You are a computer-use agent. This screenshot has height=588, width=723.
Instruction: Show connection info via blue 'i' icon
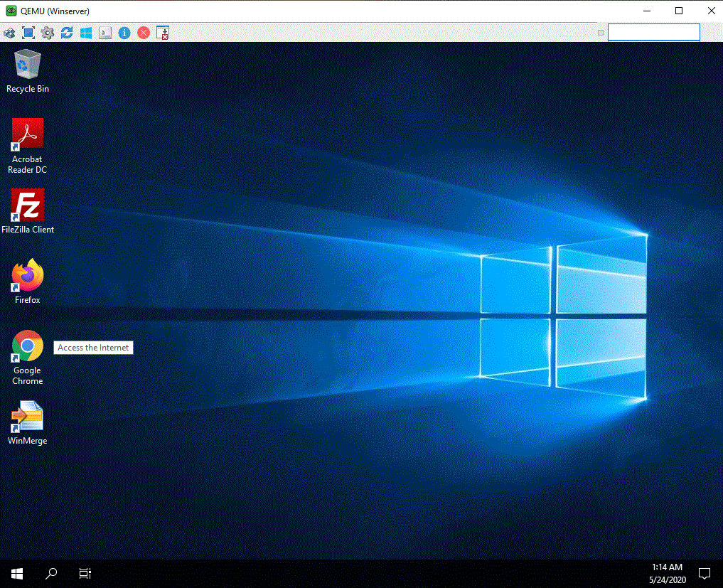[124, 33]
